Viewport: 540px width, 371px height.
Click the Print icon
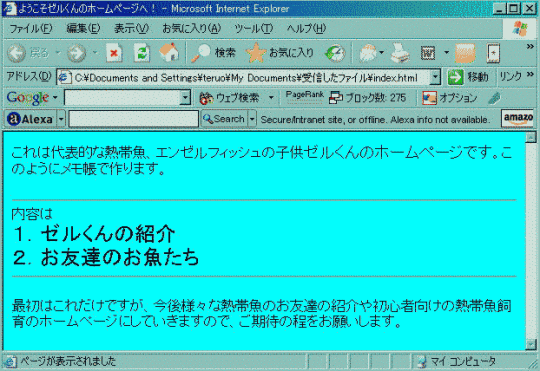coord(400,53)
